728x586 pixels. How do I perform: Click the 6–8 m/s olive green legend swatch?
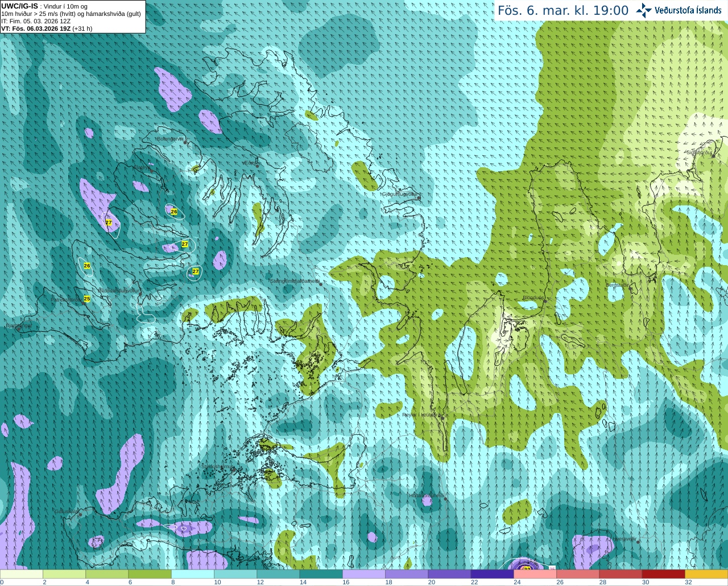point(150,574)
